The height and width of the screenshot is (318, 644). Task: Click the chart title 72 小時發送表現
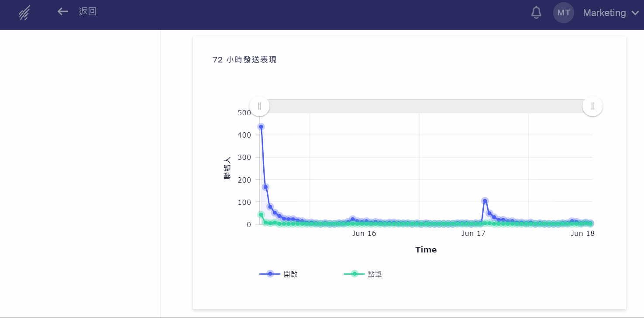pos(245,60)
